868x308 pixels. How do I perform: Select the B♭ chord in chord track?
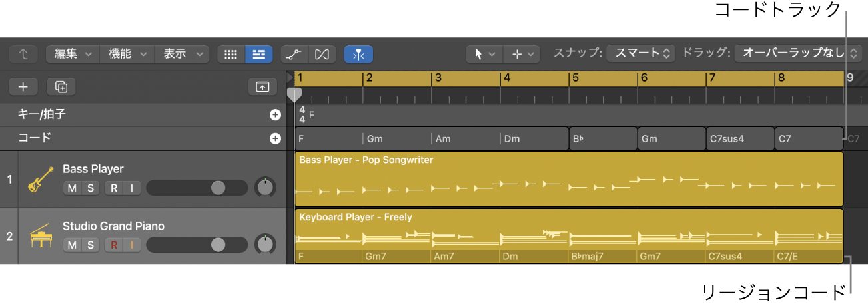point(604,139)
